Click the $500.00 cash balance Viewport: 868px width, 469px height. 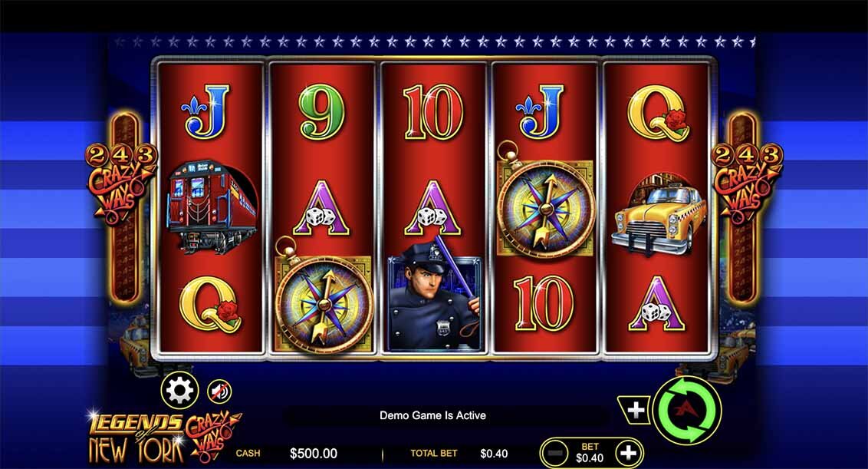[x=314, y=454]
